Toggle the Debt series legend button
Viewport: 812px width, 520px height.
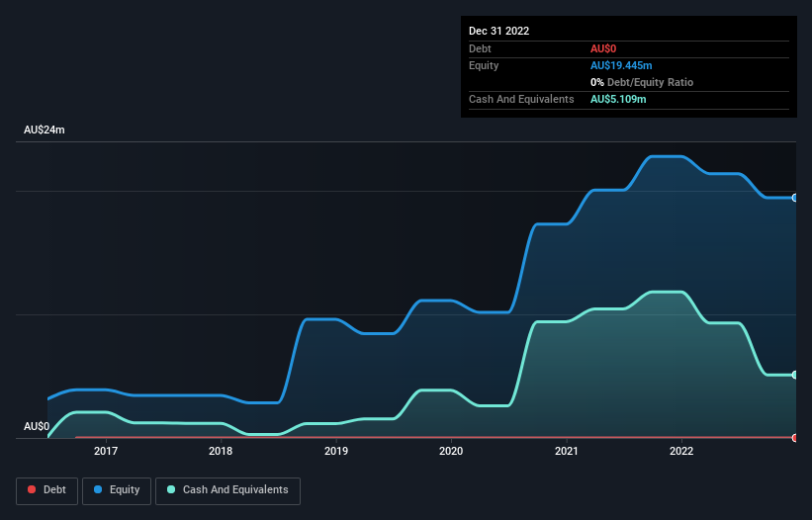[46, 490]
